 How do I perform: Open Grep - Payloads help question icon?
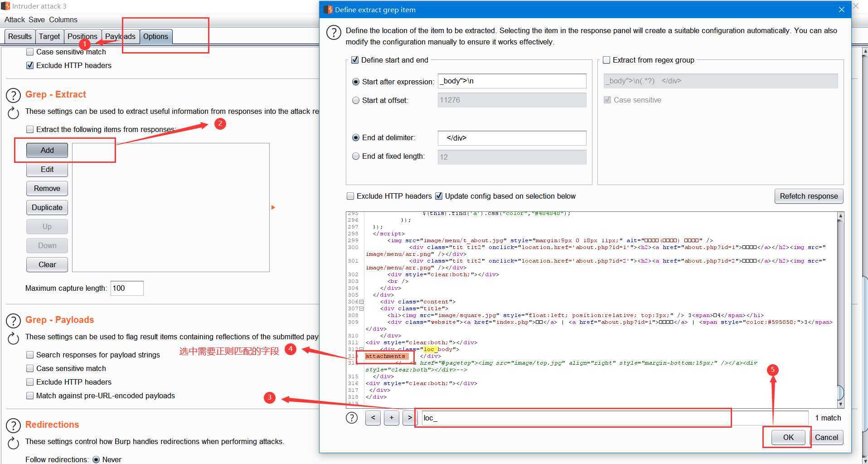pos(14,321)
